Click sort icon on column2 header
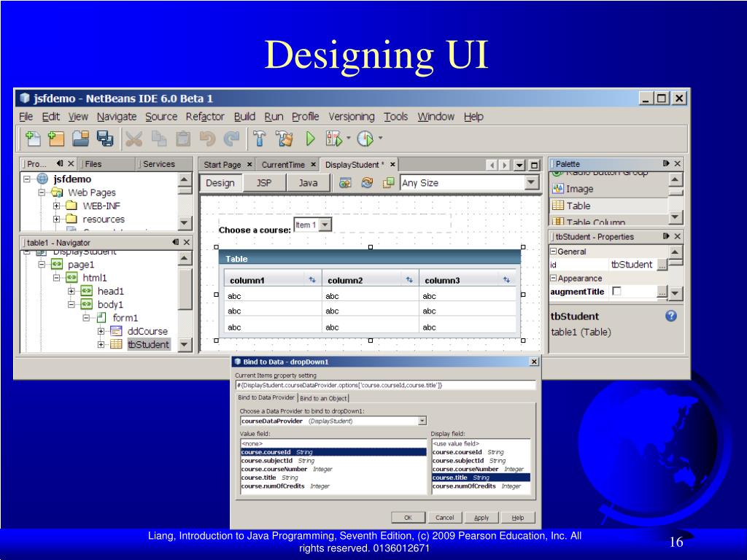 (409, 280)
